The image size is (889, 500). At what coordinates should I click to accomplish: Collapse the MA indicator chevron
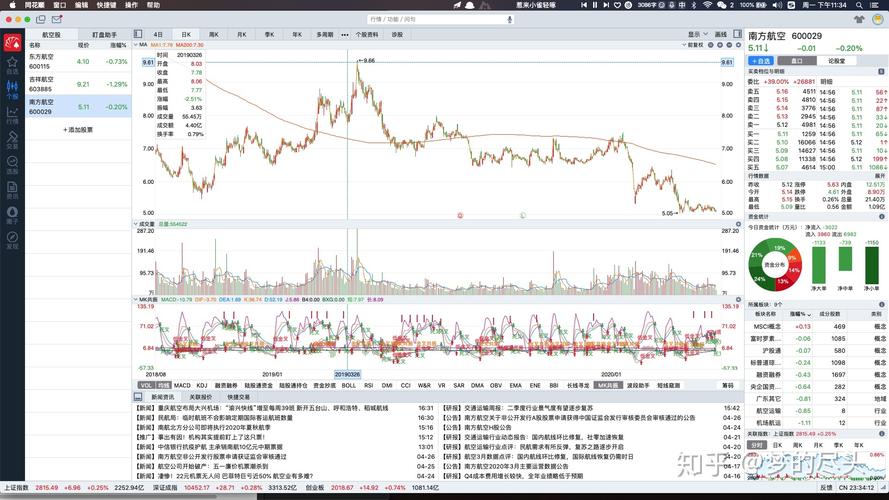coord(136,45)
